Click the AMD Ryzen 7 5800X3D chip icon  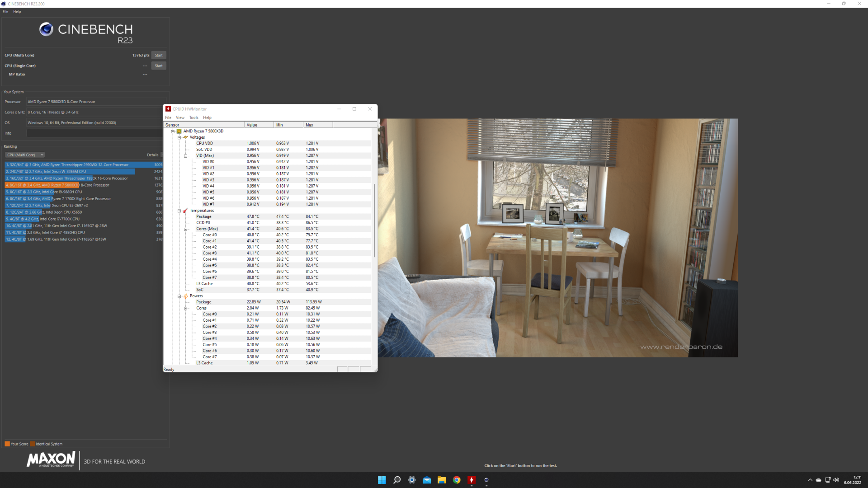click(x=179, y=131)
